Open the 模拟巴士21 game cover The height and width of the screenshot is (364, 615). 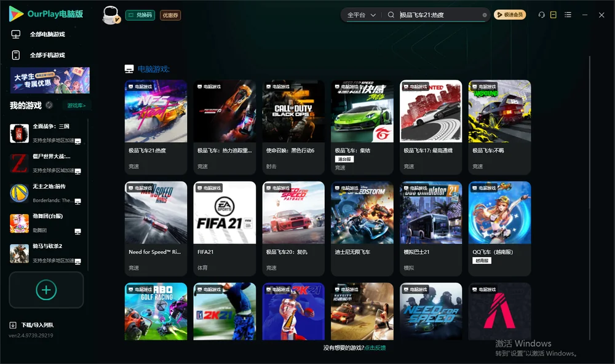click(x=431, y=213)
